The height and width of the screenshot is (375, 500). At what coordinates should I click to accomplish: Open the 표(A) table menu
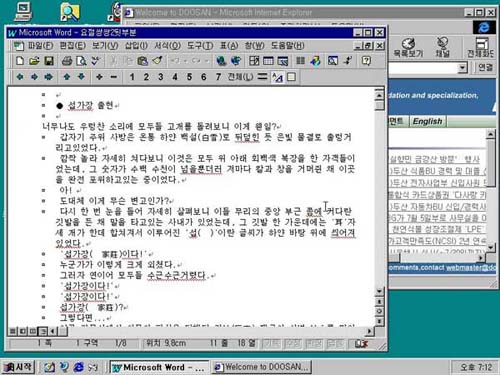(x=229, y=46)
